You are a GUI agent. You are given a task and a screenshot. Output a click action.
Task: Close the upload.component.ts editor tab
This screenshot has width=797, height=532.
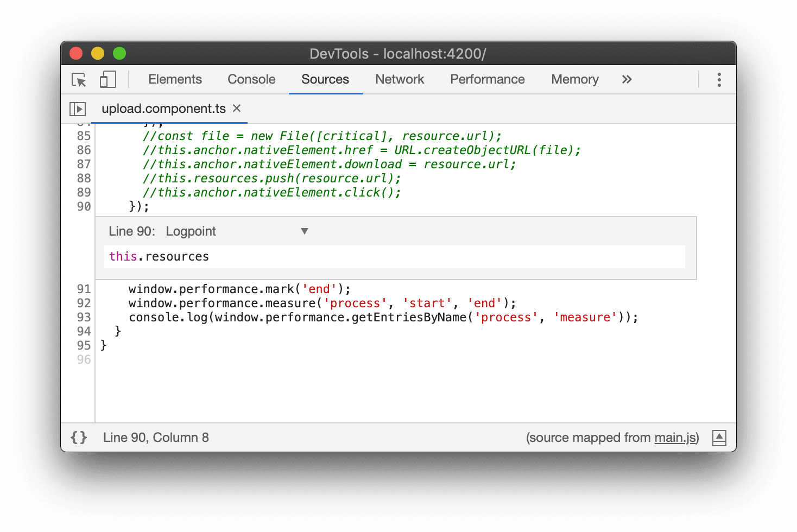[237, 109]
